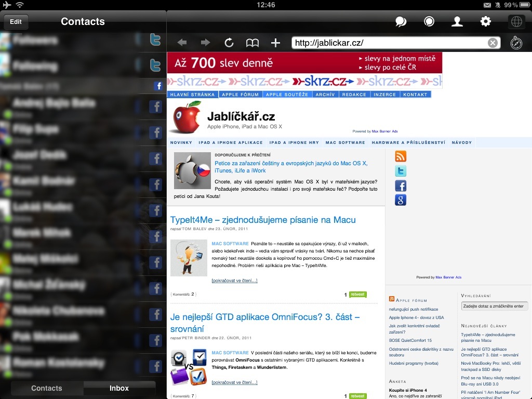The image size is (532, 399).
Task: Click the RSS feed icon in sidebar
Action: 401,156
